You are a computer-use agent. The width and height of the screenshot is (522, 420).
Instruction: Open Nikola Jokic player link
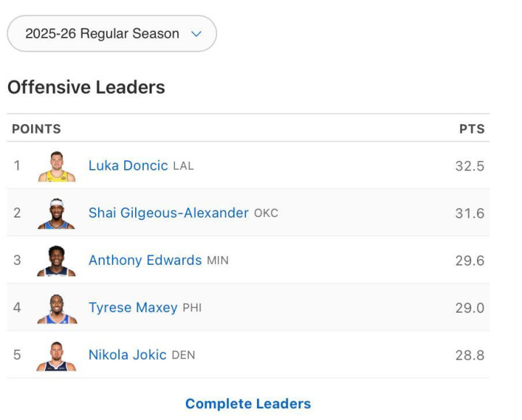coord(128,355)
